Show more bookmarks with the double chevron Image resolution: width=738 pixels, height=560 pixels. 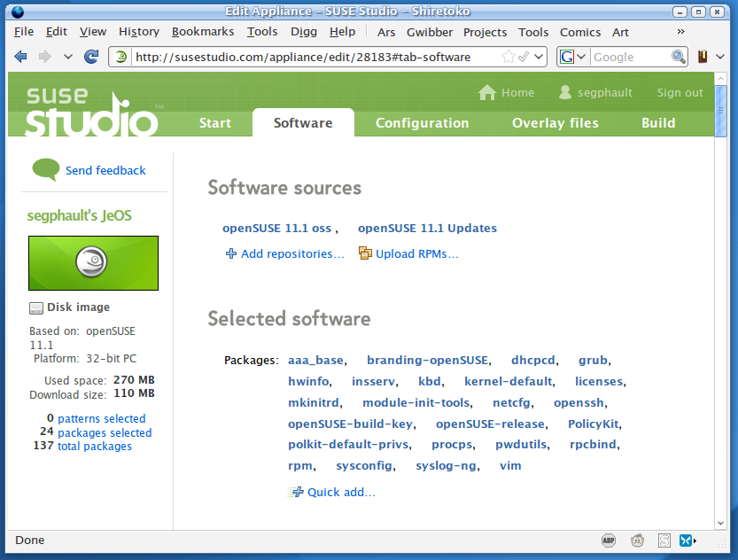[680, 32]
